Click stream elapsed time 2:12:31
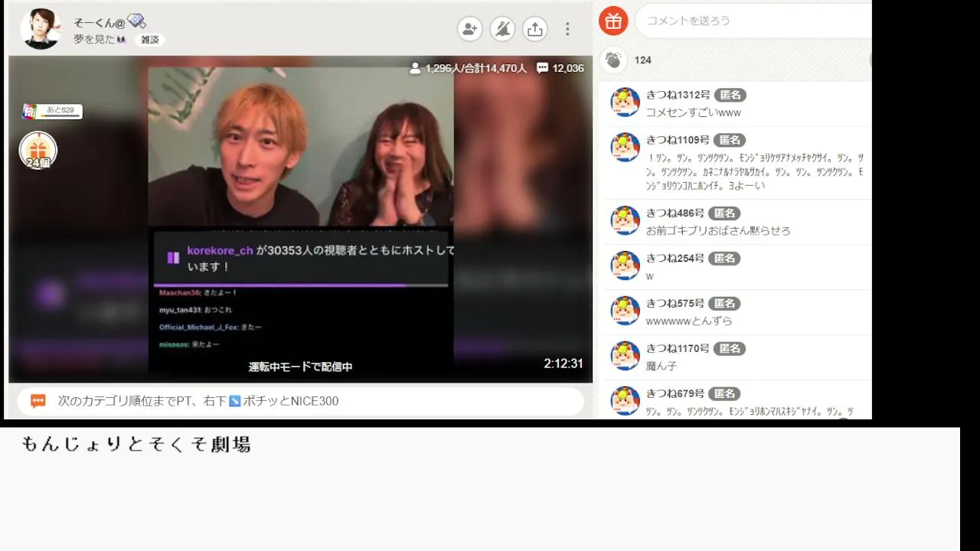Image resolution: width=980 pixels, height=551 pixels. coord(563,364)
